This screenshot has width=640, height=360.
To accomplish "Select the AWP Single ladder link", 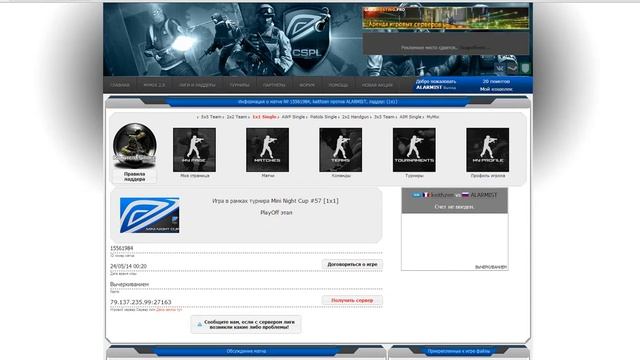I will tap(293, 117).
